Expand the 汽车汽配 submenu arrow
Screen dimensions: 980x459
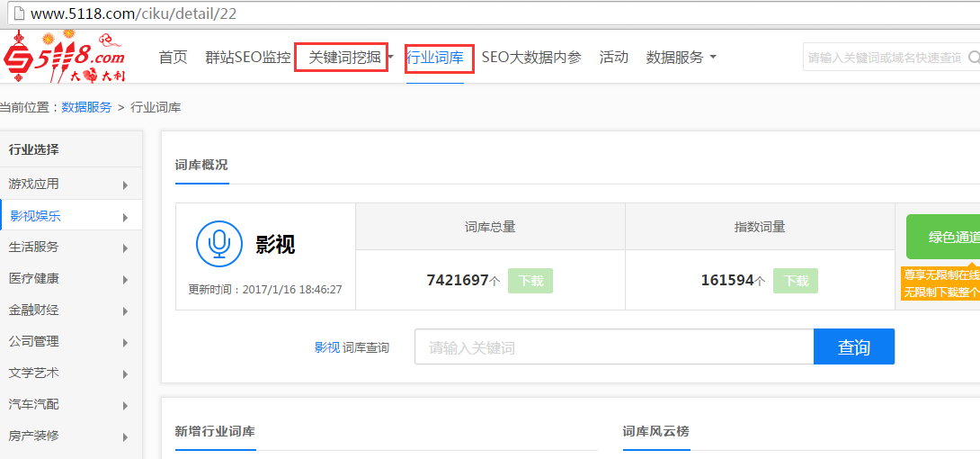[x=126, y=406]
